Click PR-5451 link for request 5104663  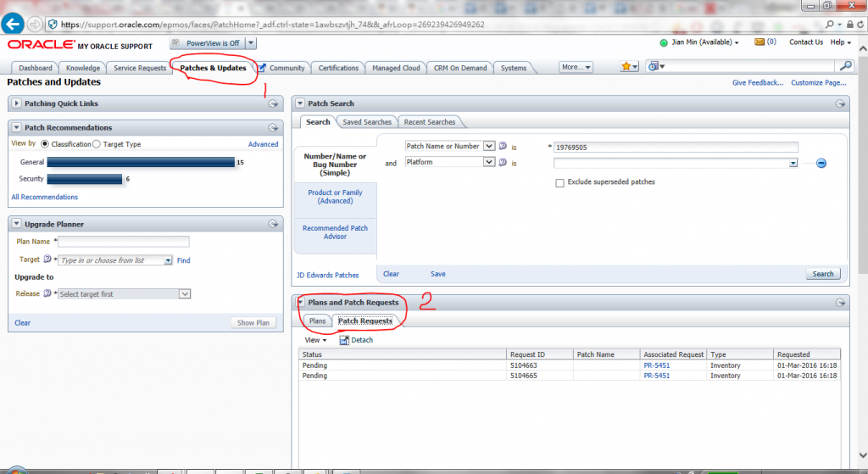[657, 365]
